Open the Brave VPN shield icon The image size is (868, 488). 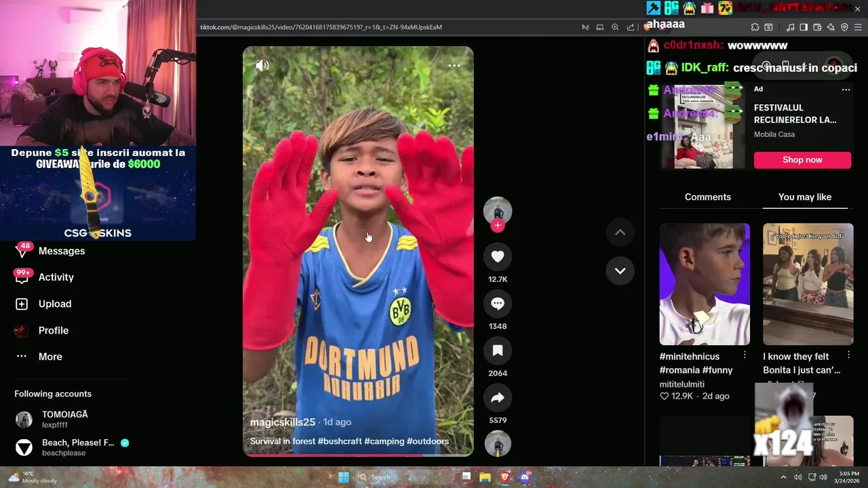844,27
